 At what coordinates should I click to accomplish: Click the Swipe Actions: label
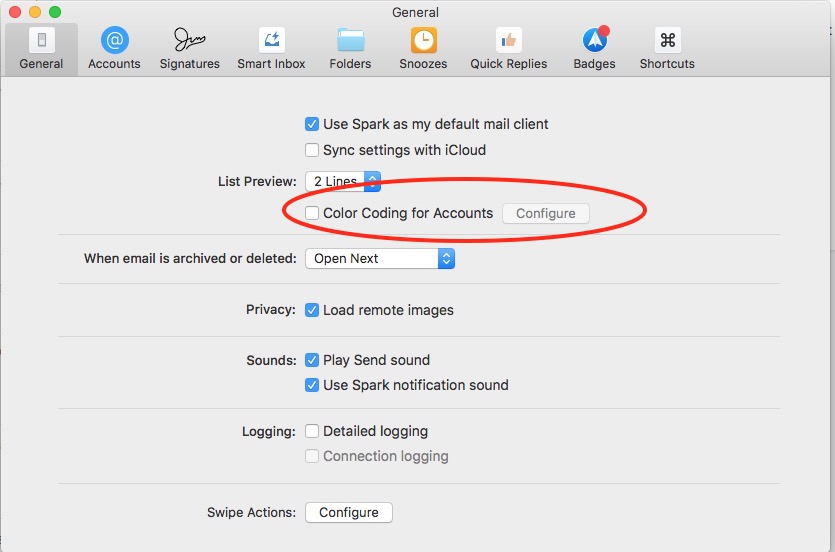251,513
